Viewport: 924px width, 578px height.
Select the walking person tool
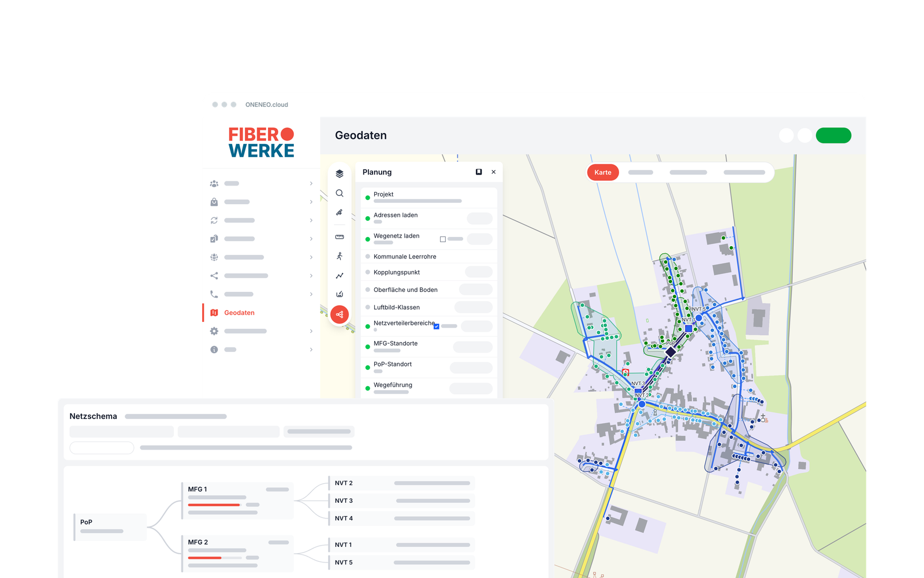(340, 256)
